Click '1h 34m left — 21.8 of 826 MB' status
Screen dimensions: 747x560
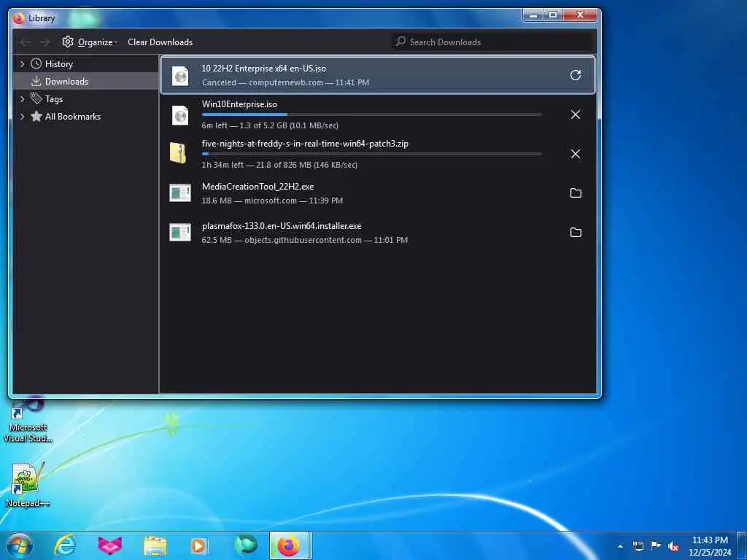coord(279,165)
